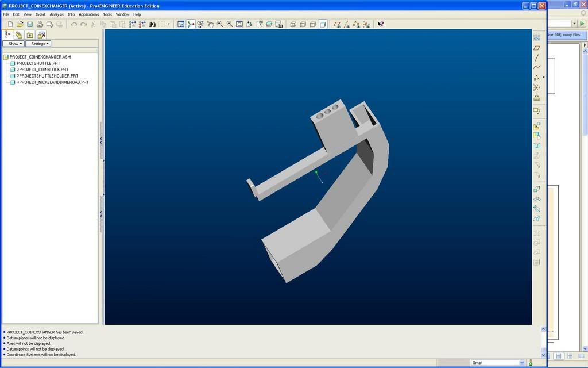Click the Regenerate model icon
The height and width of the screenshot is (368, 588).
(x=132, y=24)
